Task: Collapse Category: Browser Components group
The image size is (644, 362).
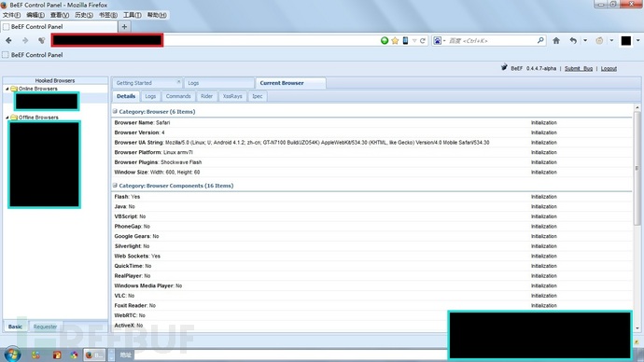Action: (115, 186)
